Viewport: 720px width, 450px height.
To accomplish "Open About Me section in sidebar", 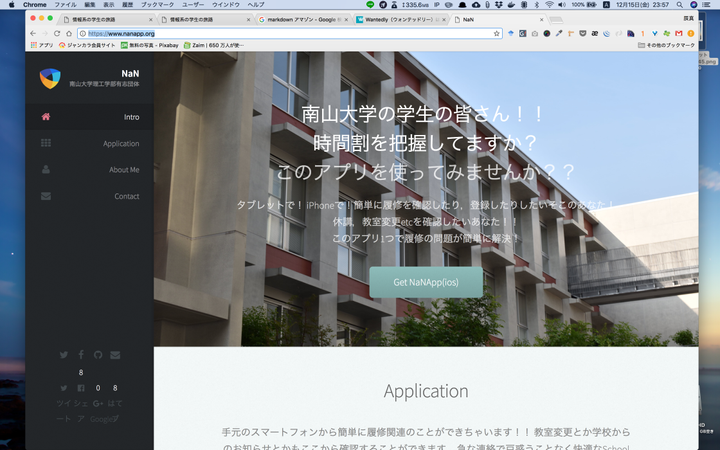I will tap(90, 169).
